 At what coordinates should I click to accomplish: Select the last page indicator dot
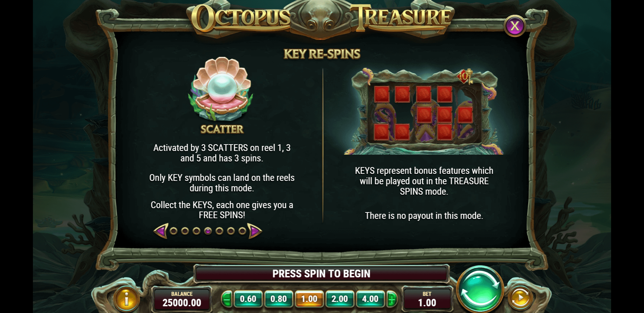pyautogui.click(x=242, y=231)
